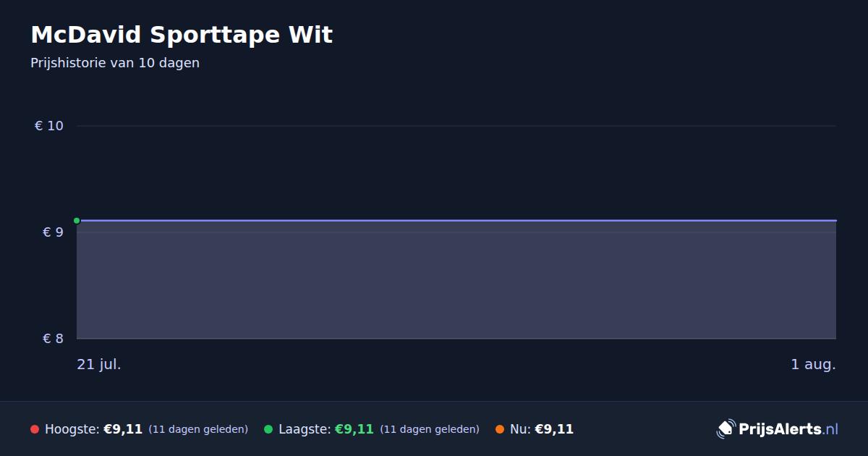This screenshot has height=456, width=868.
Task: Click the green Laagste indicator dot
Action: (268, 429)
